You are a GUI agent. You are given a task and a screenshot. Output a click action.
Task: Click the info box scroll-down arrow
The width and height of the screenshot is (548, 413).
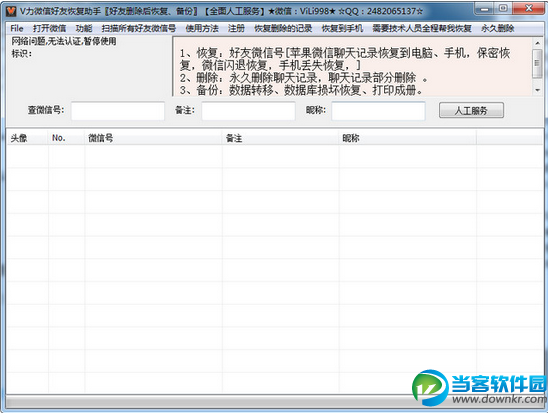[537, 90]
